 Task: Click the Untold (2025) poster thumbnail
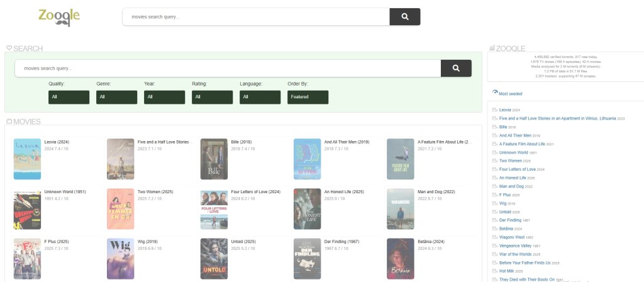point(213,259)
